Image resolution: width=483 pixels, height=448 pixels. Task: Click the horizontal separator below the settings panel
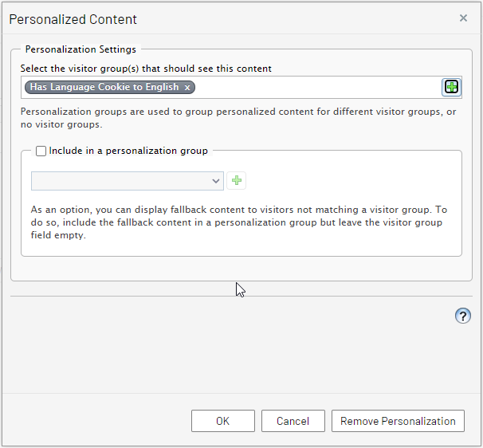(x=239, y=297)
